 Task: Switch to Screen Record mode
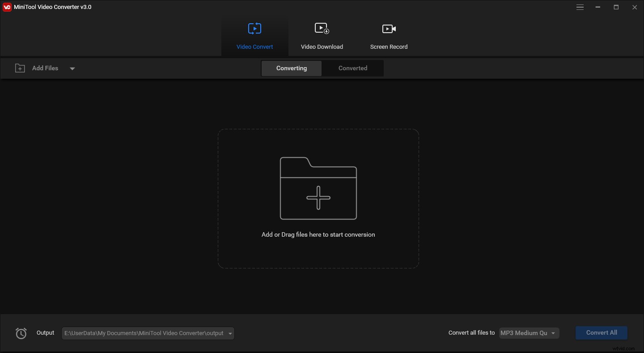coord(388,36)
